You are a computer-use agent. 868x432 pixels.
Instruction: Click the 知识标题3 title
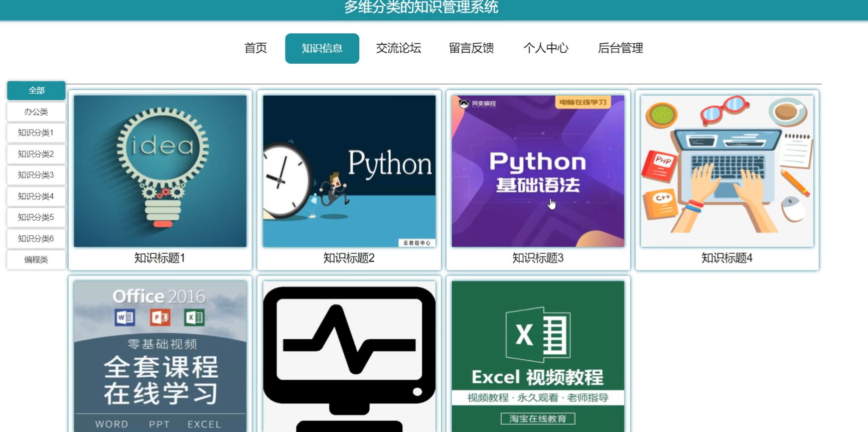pyautogui.click(x=538, y=258)
